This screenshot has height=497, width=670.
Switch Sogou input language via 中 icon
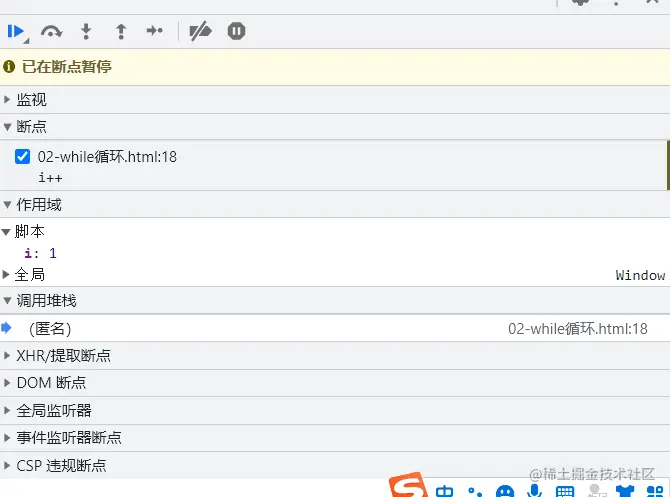(x=445, y=491)
